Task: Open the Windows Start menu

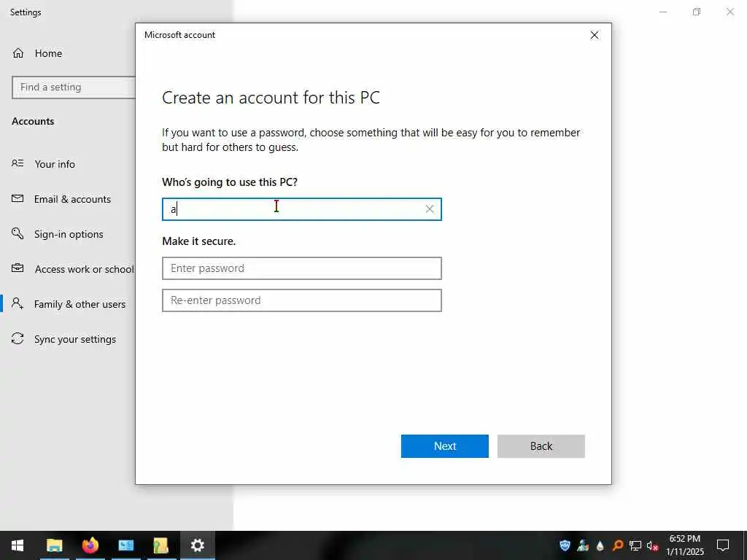Action: pos(18,545)
